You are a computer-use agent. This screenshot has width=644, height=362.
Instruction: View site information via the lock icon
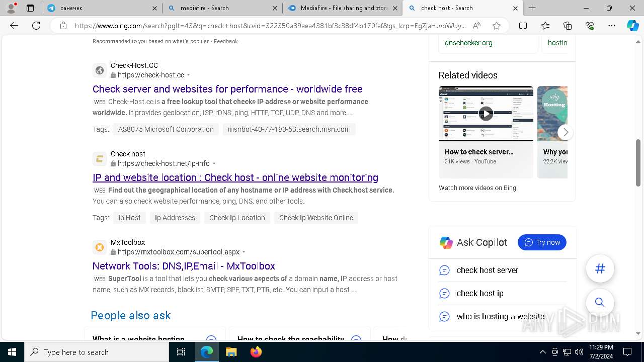63,26
